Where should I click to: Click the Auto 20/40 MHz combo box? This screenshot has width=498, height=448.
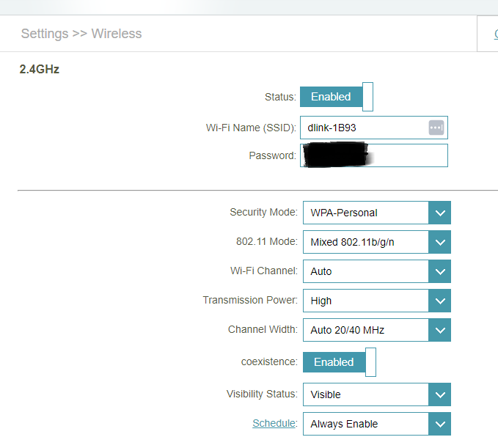click(365, 330)
